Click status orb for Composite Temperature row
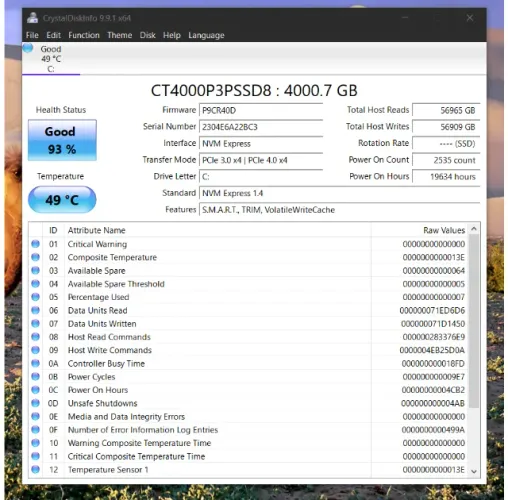Image resolution: width=508 pixels, height=500 pixels. pyautogui.click(x=35, y=257)
